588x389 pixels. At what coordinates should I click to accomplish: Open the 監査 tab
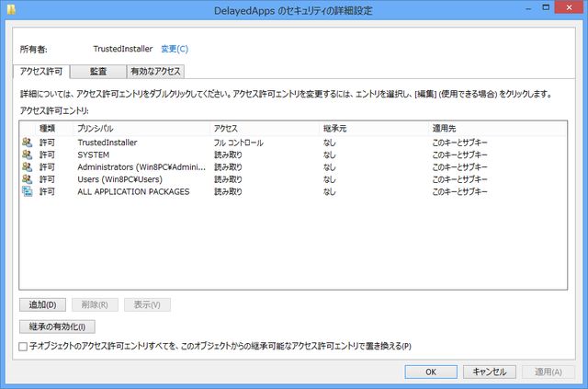click(x=98, y=72)
